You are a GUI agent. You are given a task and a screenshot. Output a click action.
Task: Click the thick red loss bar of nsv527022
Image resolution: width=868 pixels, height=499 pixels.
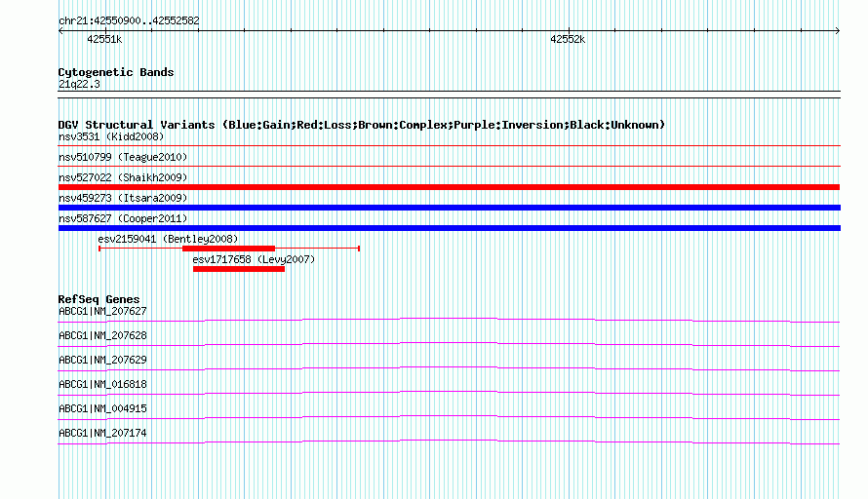click(449, 187)
